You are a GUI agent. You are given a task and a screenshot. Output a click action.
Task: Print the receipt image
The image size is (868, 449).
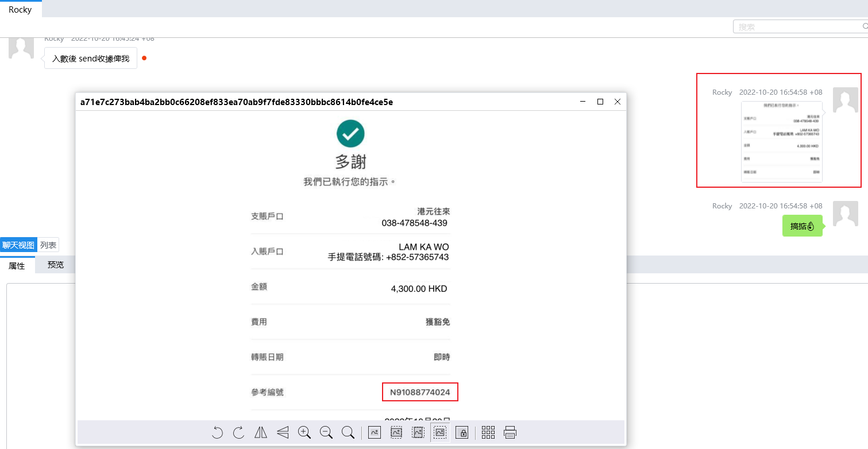pyautogui.click(x=510, y=432)
